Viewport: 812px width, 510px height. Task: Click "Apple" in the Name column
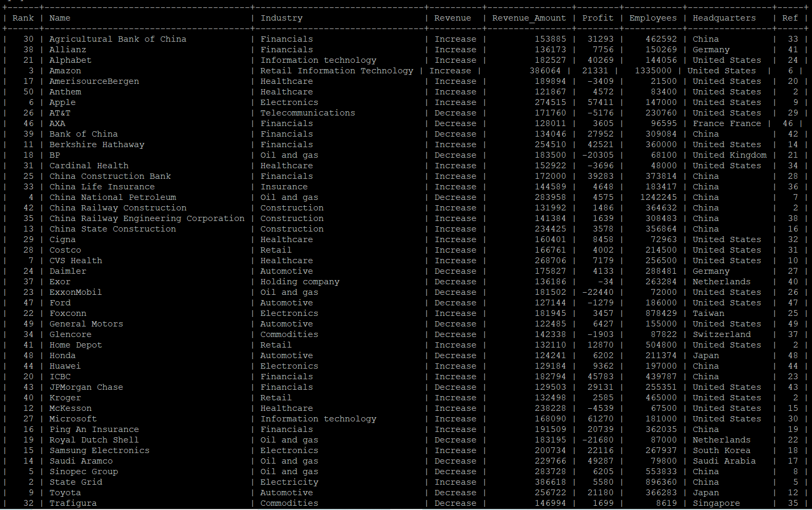pos(62,102)
